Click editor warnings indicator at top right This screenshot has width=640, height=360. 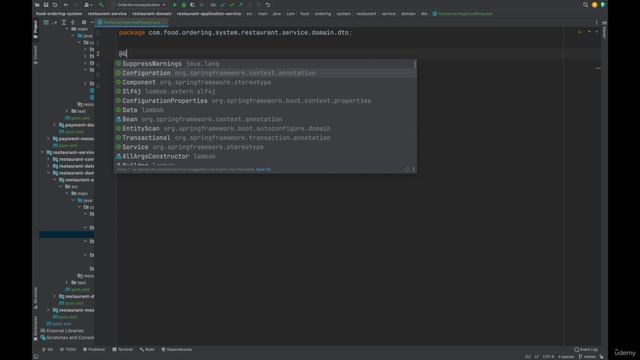pos(580,32)
